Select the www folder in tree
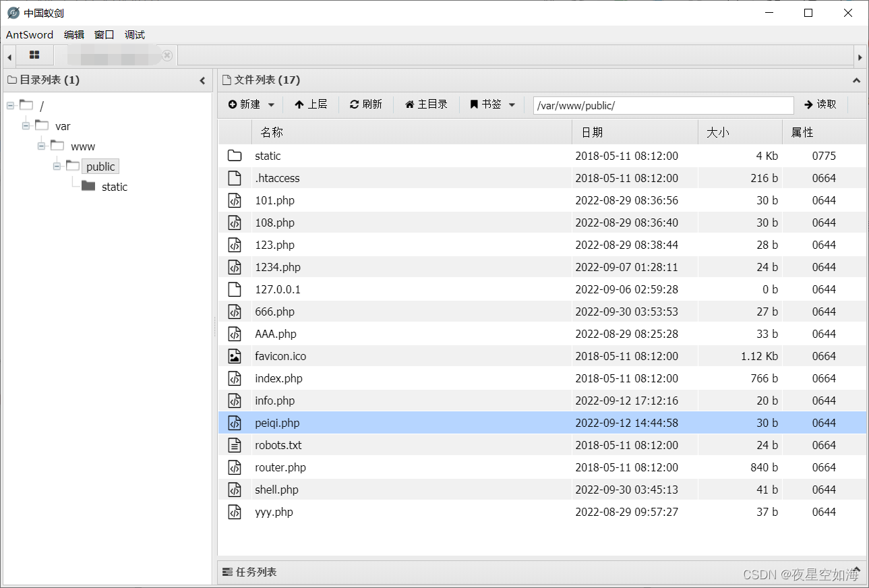 click(x=83, y=146)
